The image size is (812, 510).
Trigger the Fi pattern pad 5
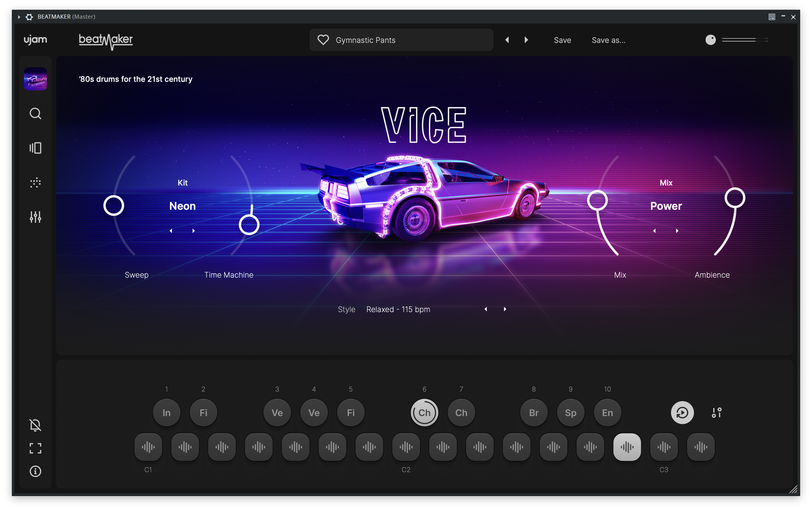pyautogui.click(x=351, y=413)
